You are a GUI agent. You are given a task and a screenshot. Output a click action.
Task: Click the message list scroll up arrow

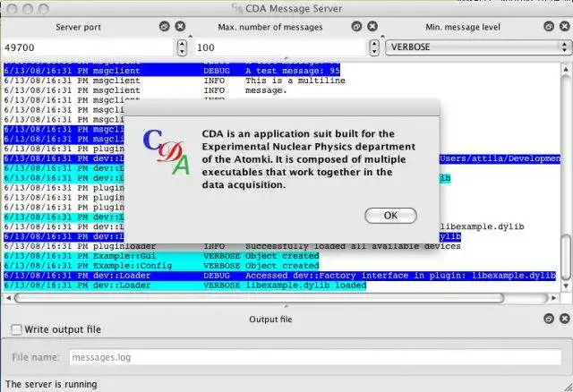[566, 69]
